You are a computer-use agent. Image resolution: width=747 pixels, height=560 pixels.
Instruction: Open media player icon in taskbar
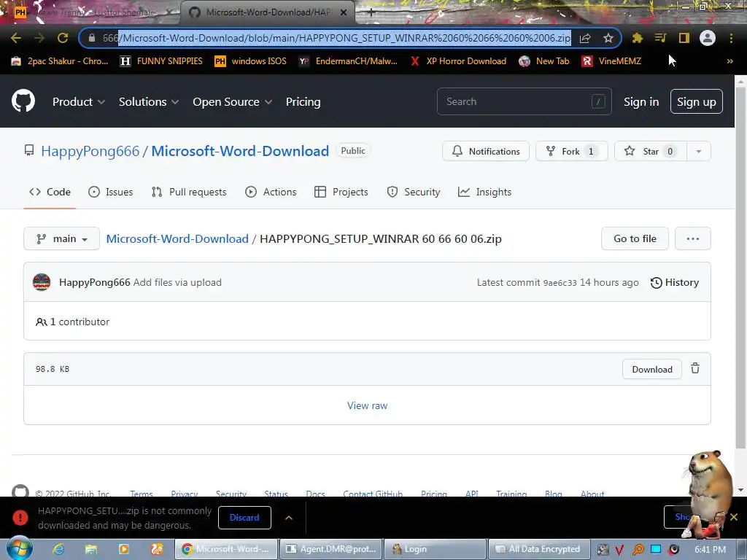pyautogui.click(x=124, y=549)
